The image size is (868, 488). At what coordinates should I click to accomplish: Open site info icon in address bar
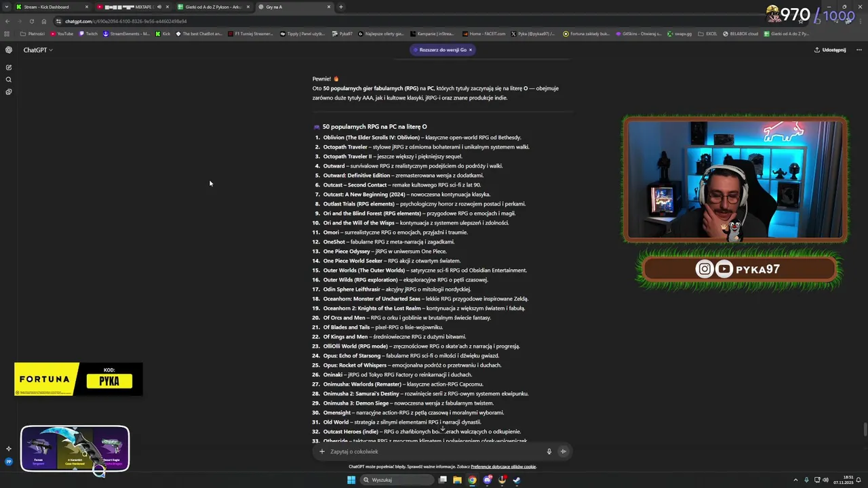coord(59,21)
